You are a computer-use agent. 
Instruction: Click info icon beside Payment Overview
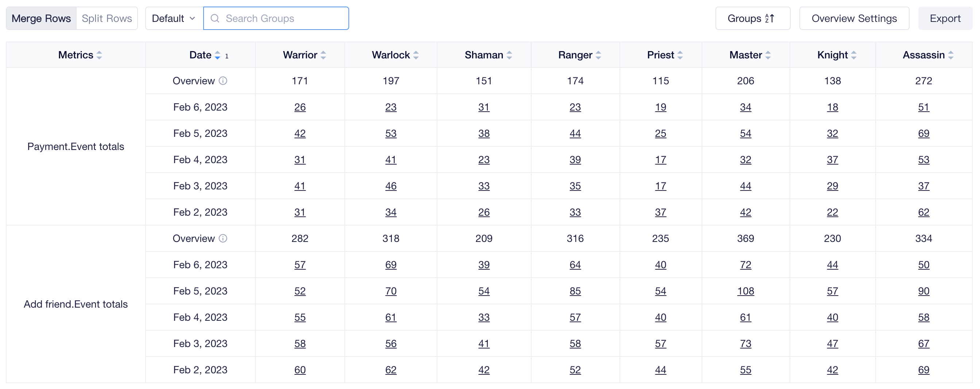[x=223, y=81]
